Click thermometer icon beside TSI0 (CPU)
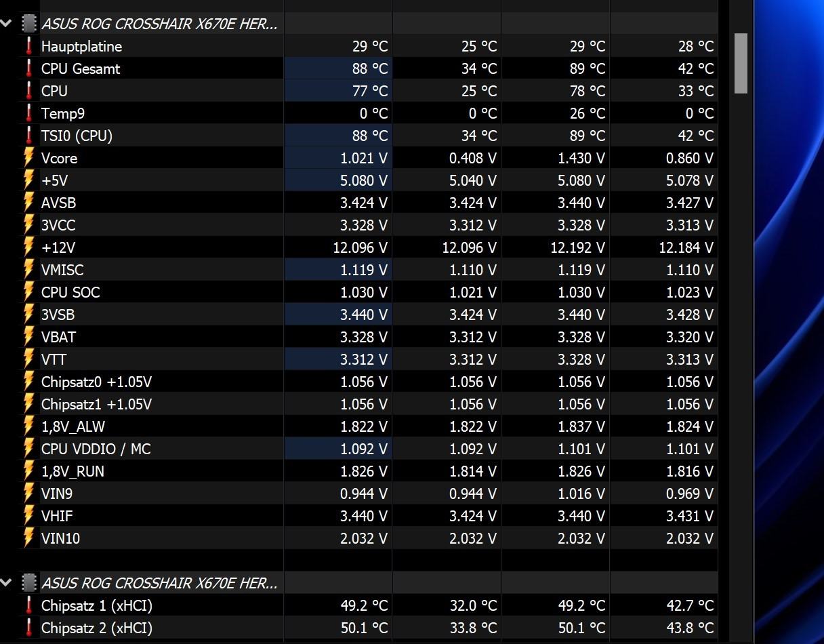The width and height of the screenshot is (824, 644). [28, 136]
